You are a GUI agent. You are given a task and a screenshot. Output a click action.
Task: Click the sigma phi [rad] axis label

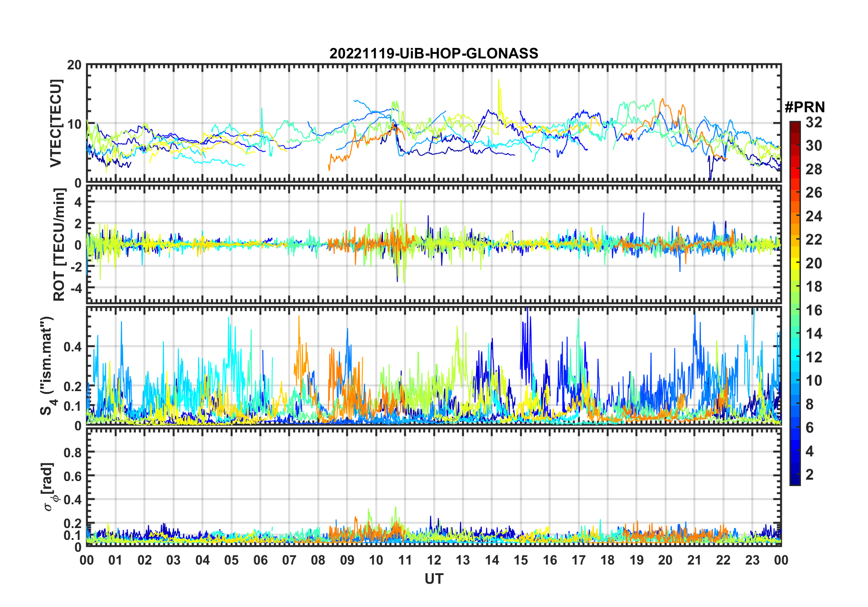tap(49, 487)
